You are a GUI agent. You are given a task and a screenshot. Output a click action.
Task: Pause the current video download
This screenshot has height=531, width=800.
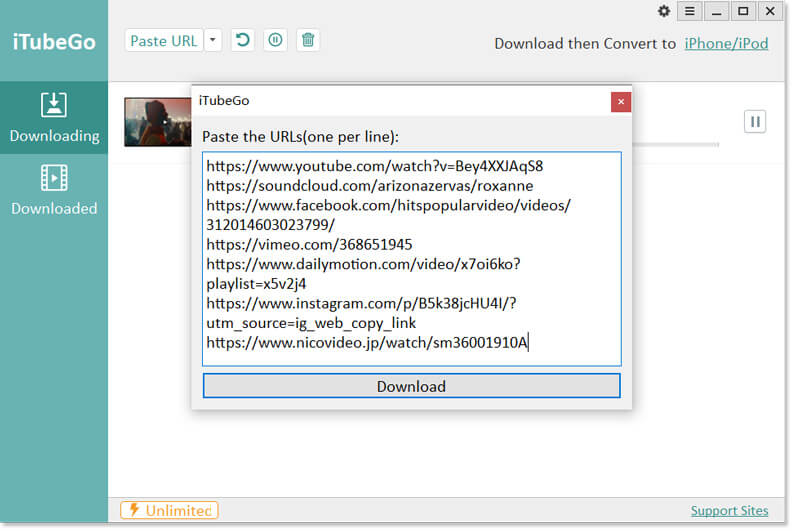[755, 121]
